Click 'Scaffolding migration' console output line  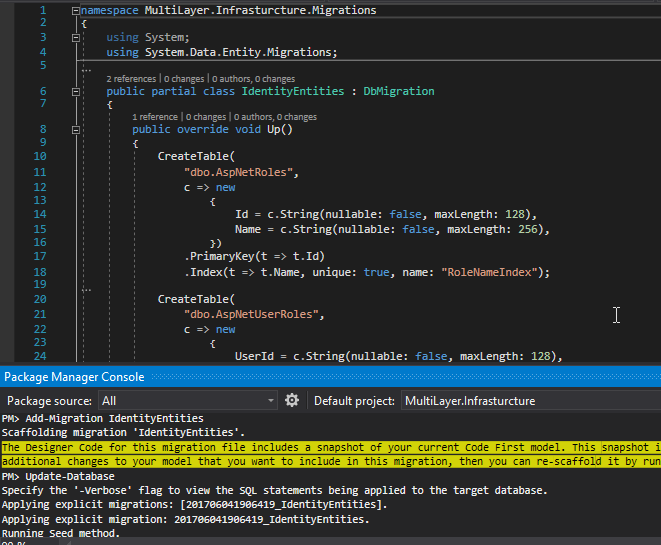pos(123,432)
